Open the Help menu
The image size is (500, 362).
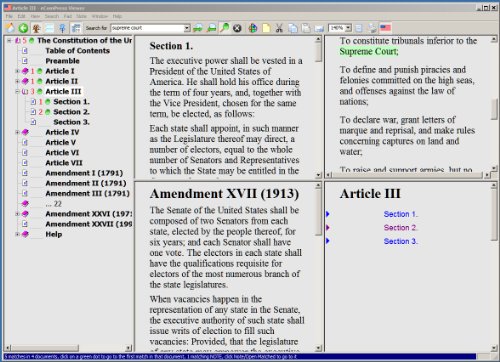pyautogui.click(x=117, y=16)
